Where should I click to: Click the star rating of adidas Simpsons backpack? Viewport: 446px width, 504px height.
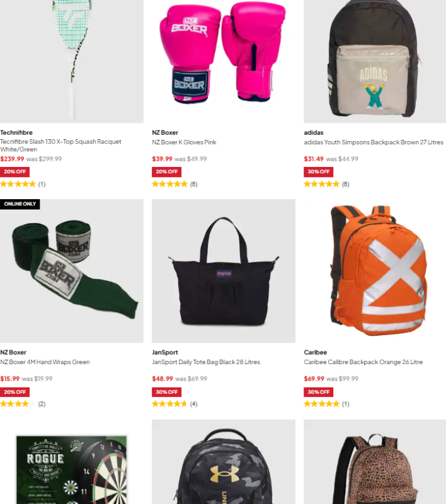tap(321, 184)
